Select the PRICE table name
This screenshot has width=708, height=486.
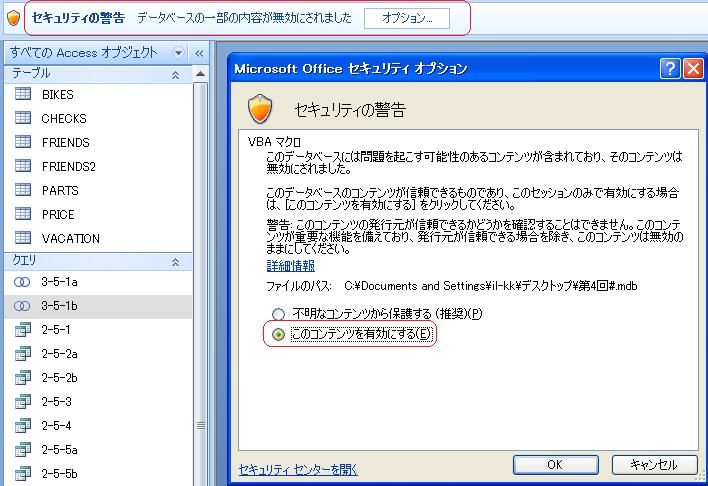pos(58,214)
